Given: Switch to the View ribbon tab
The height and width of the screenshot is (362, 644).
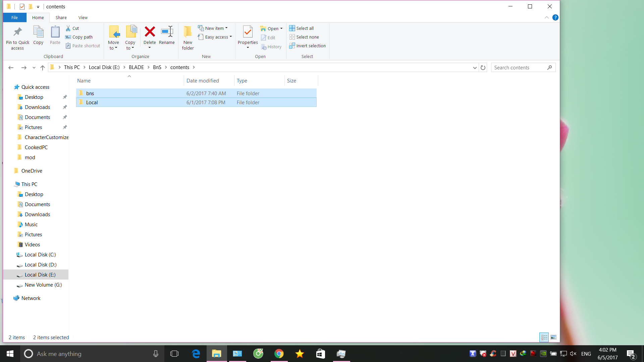Looking at the screenshot, I should tap(83, 17).
